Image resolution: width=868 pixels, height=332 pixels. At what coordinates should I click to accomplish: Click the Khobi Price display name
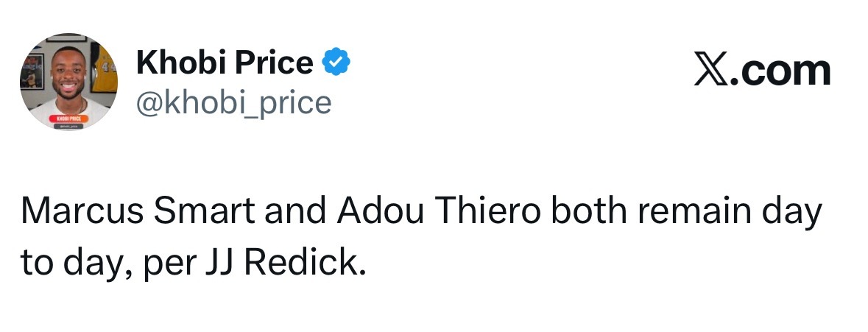[225, 63]
